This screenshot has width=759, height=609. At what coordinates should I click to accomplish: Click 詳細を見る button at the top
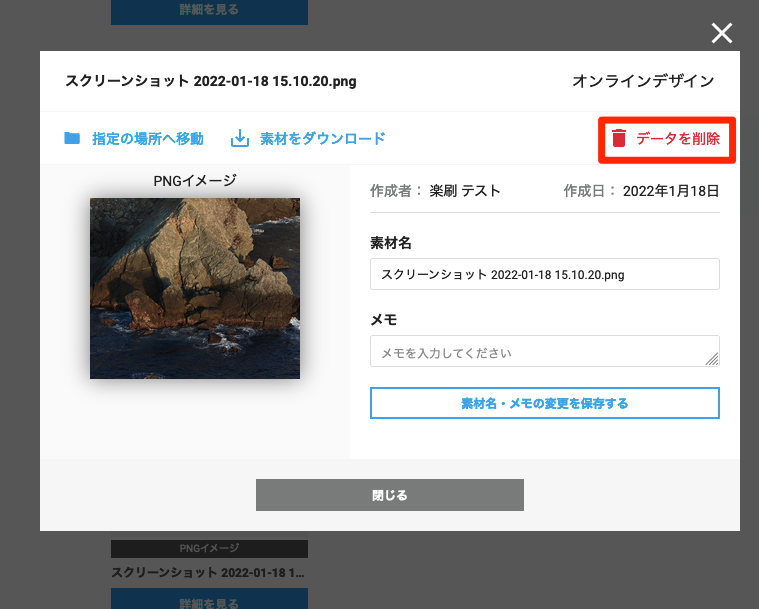tap(209, 12)
